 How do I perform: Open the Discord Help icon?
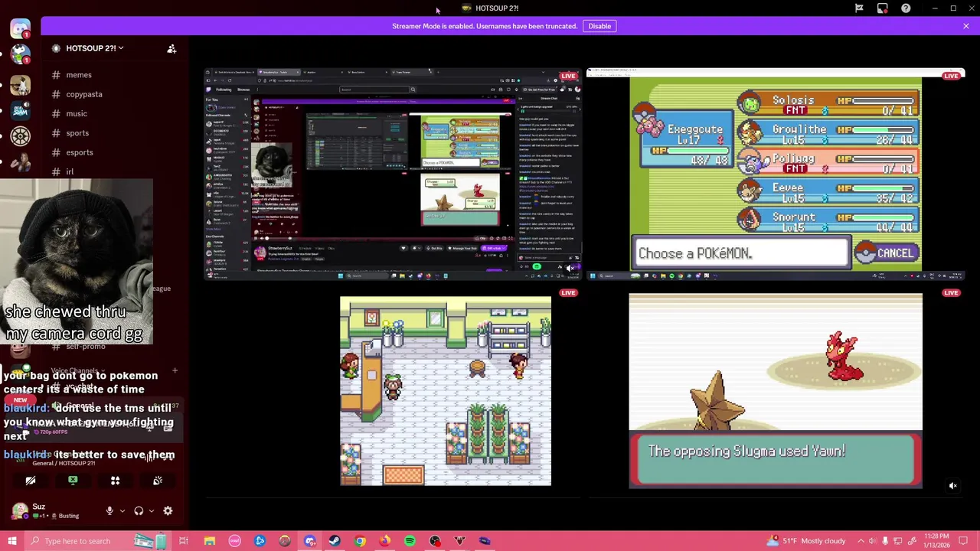906,8
